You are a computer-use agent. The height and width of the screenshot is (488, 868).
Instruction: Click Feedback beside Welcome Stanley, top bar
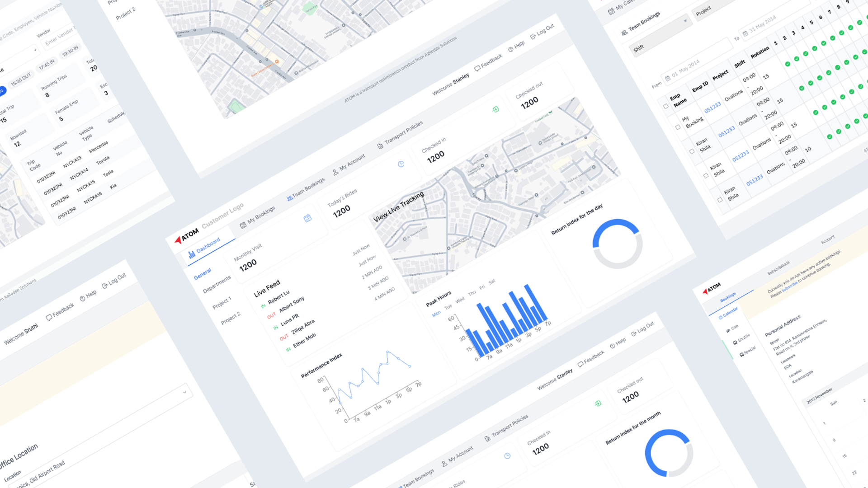(488, 62)
